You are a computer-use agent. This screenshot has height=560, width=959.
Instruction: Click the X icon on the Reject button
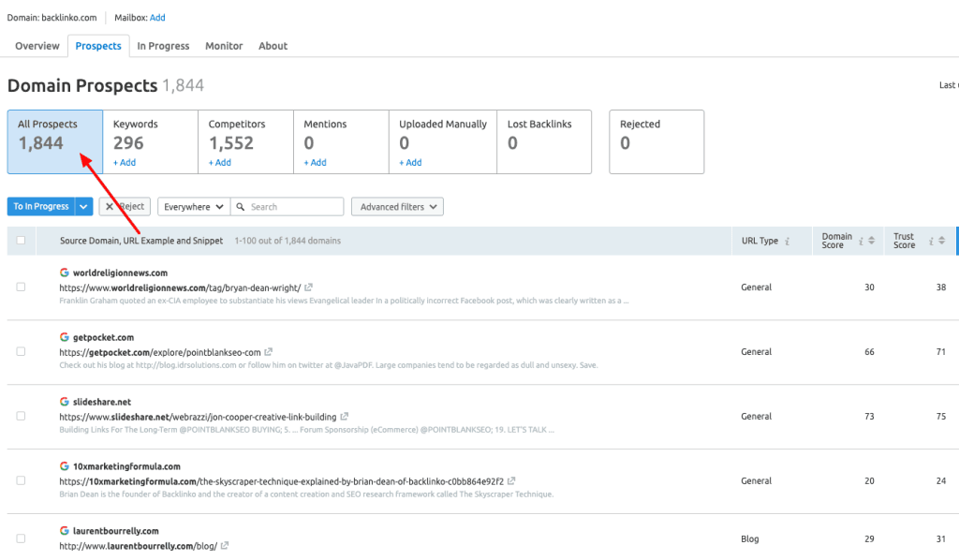click(109, 206)
